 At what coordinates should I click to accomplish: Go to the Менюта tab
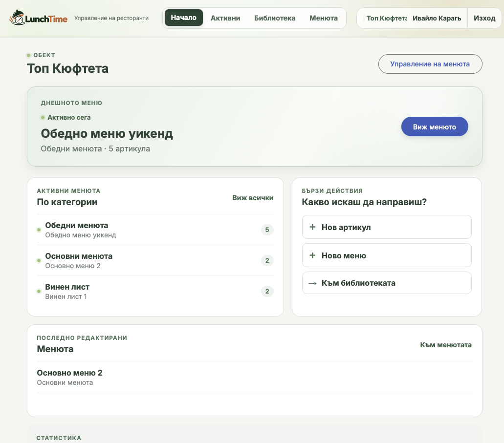[x=323, y=18]
